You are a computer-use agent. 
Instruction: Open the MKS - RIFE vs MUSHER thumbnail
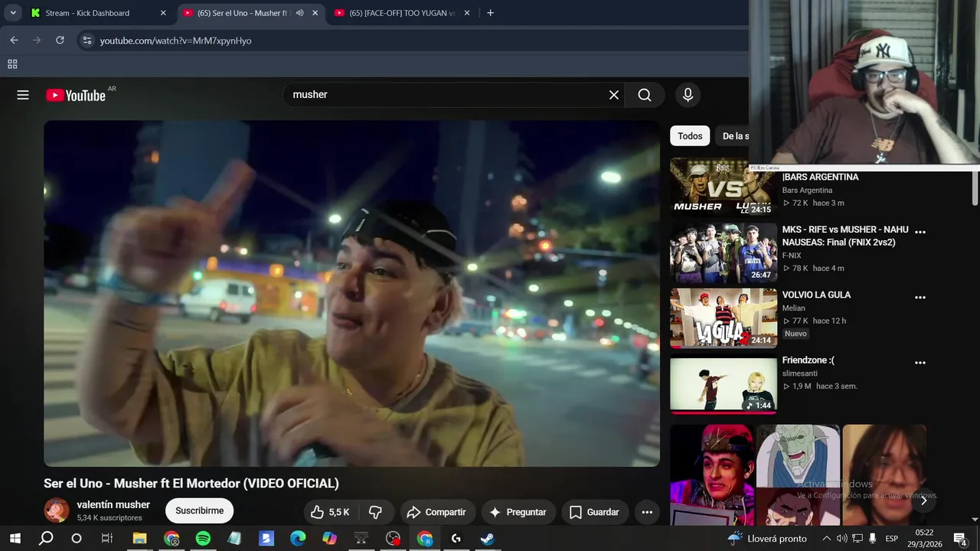[724, 253]
